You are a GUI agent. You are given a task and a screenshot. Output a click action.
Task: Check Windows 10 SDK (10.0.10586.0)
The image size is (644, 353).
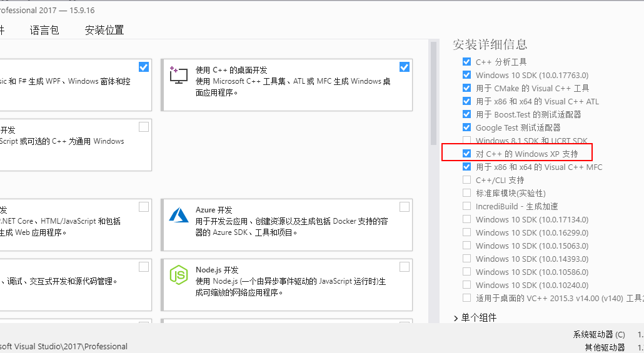click(x=466, y=272)
